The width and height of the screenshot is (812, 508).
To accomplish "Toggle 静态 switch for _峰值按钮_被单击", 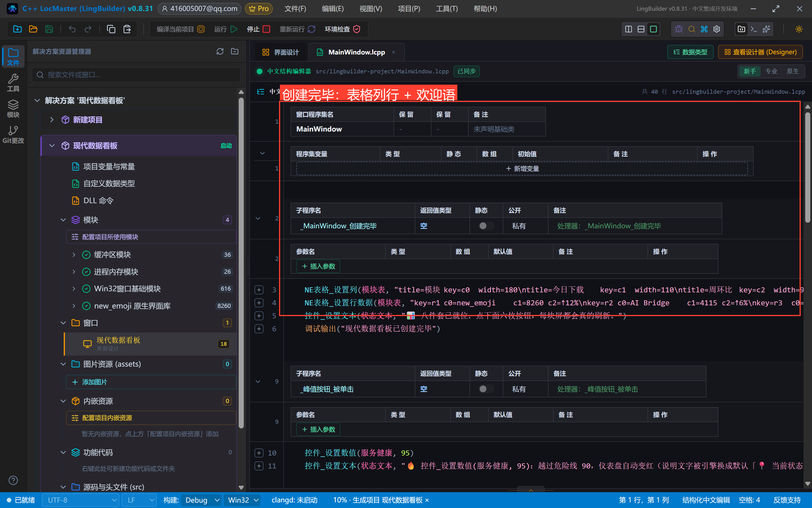I will [x=486, y=389].
